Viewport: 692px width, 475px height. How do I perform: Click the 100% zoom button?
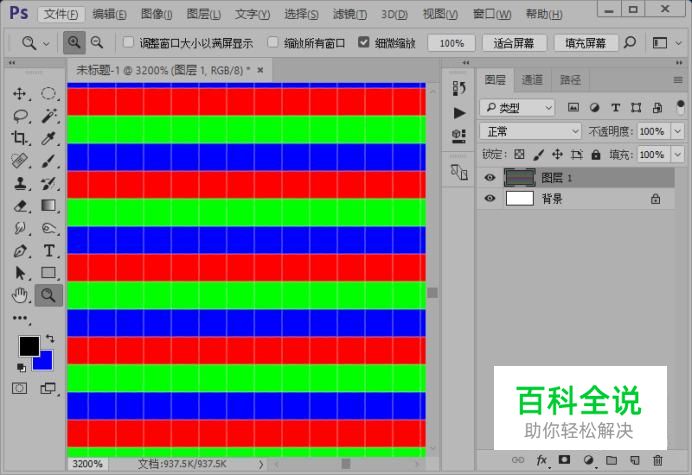[451, 43]
